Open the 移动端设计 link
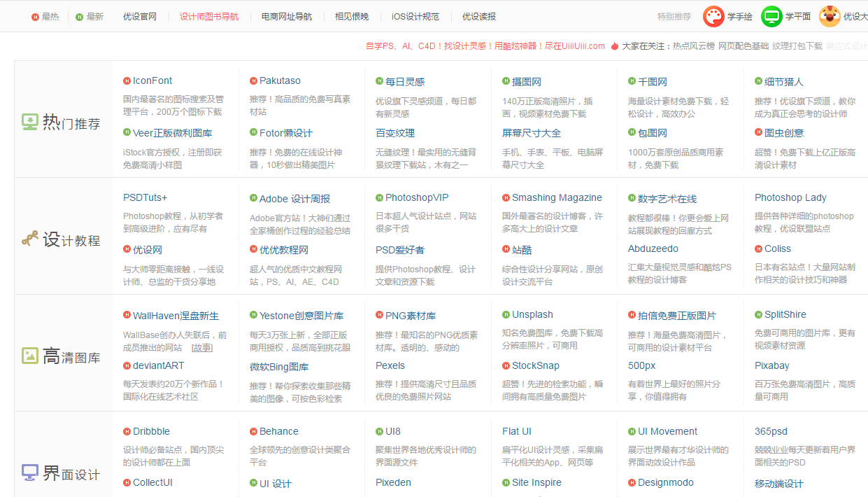Image resolution: width=868 pixels, height=497 pixels. (779, 484)
